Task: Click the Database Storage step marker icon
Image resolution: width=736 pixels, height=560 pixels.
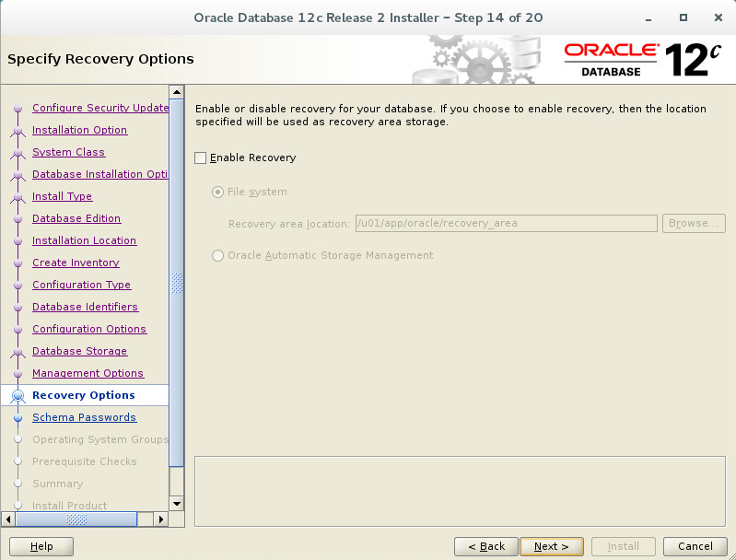Action: [x=18, y=352]
